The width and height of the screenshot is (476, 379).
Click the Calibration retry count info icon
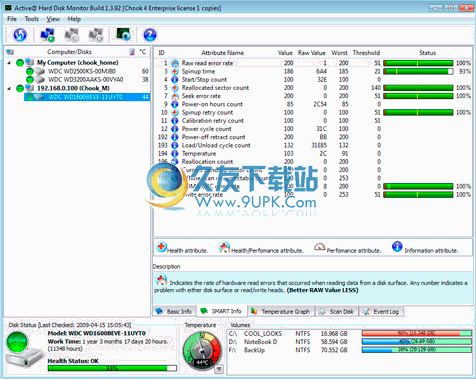pos(175,121)
